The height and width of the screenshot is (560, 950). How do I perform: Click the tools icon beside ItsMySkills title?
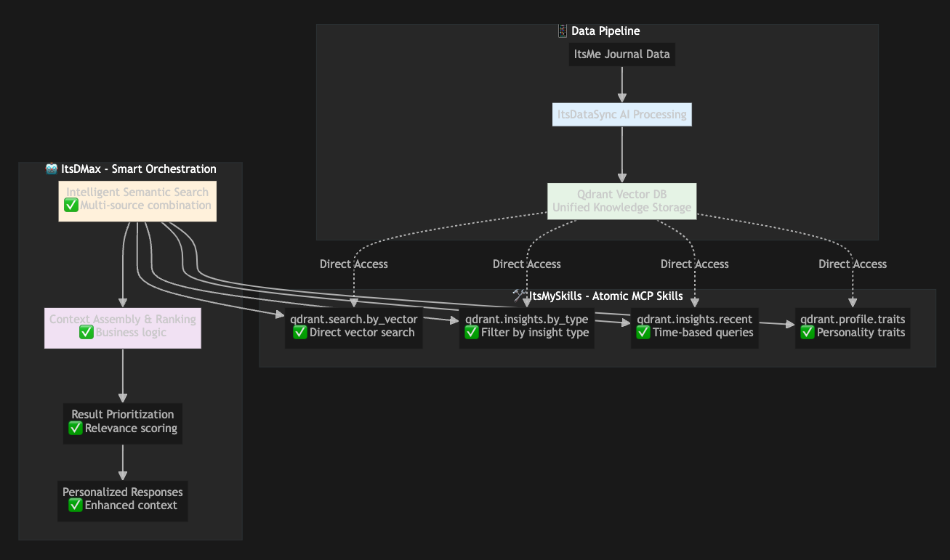[519, 296]
